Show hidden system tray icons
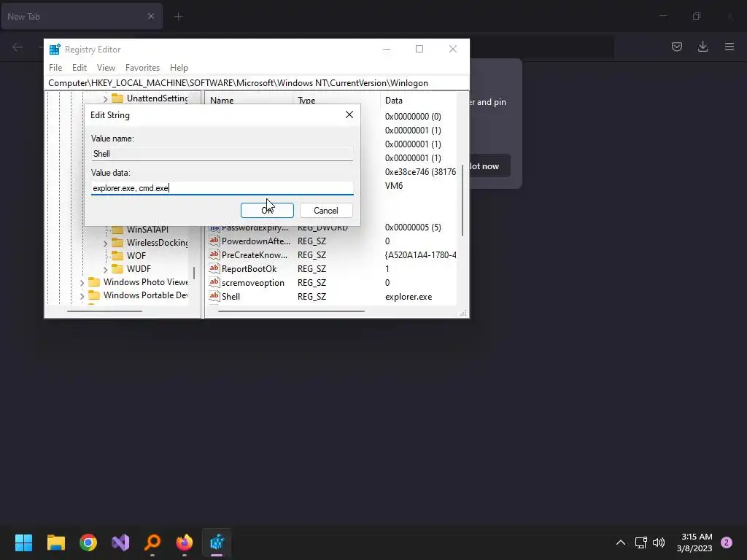The height and width of the screenshot is (560, 747). [621, 542]
